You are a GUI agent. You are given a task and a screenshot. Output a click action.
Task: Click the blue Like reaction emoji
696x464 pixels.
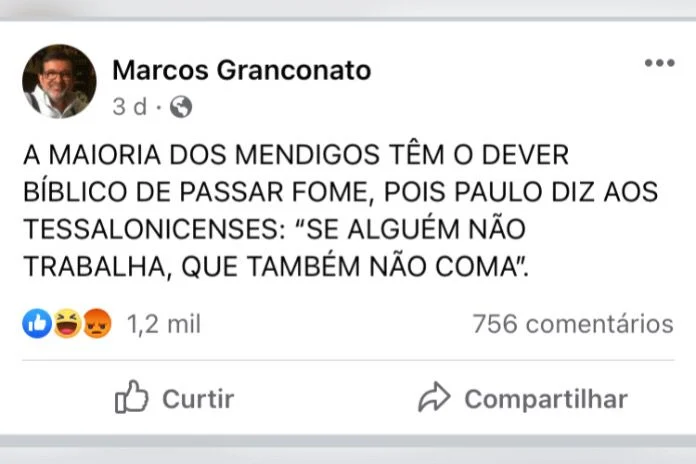pos(36,324)
